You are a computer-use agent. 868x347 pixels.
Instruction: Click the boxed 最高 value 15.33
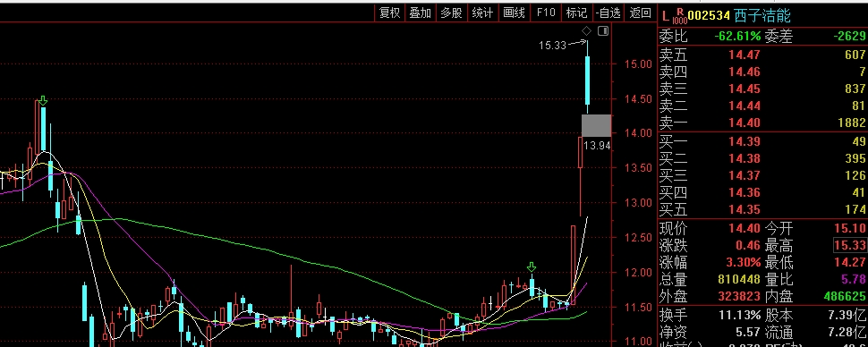850,245
